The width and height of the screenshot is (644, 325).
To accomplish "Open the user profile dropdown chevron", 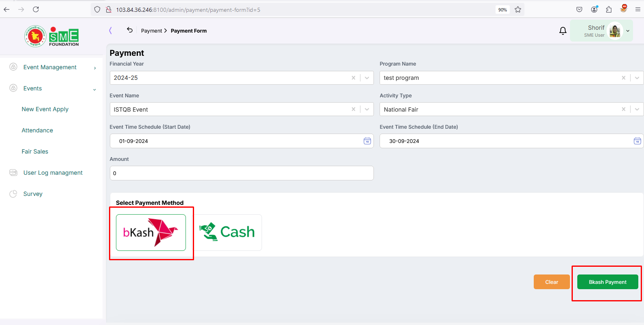I will [x=628, y=31].
